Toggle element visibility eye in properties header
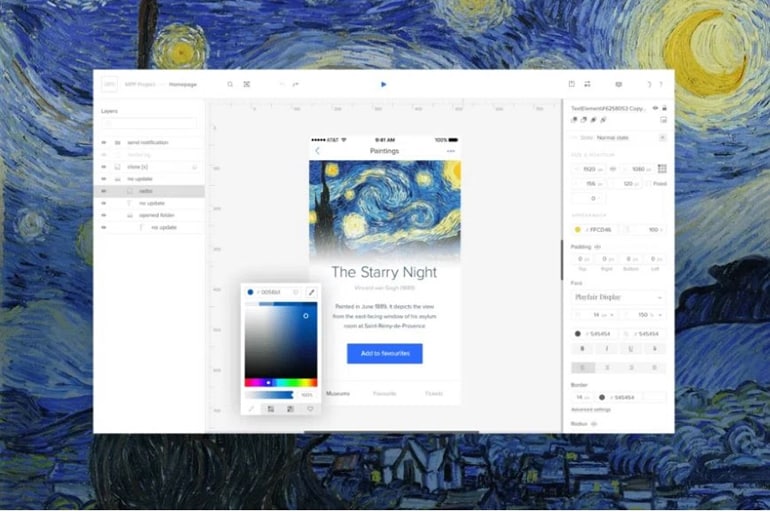The image size is (770, 512). coord(655,108)
